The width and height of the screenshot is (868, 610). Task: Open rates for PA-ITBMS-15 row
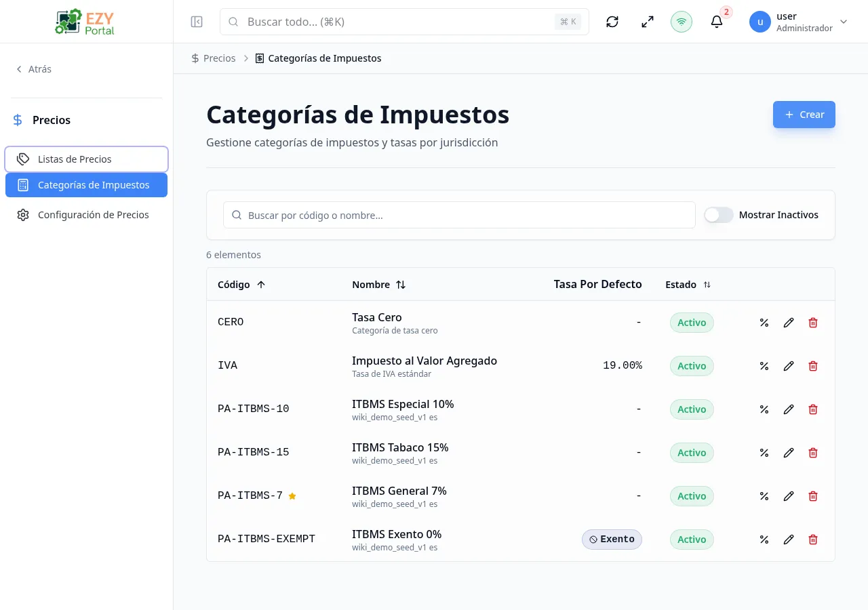764,453
